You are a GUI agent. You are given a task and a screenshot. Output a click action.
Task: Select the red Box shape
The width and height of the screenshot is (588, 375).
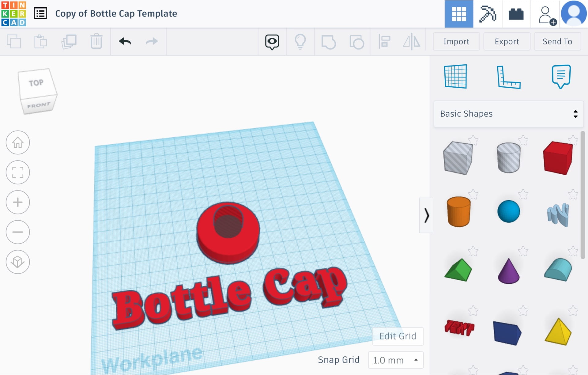(x=558, y=158)
